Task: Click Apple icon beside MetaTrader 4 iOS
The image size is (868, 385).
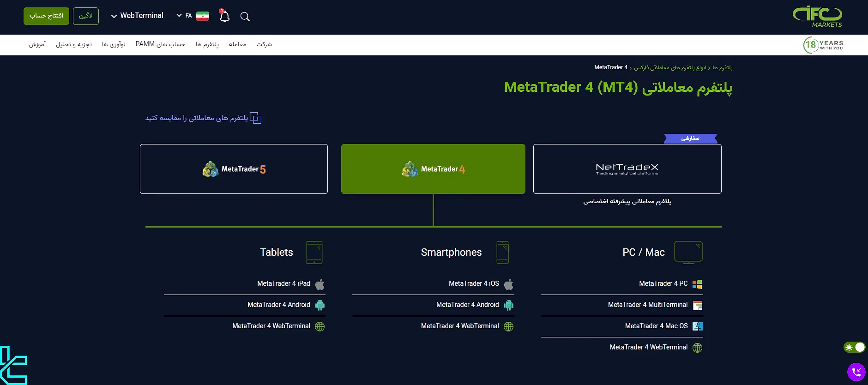Action: click(509, 284)
